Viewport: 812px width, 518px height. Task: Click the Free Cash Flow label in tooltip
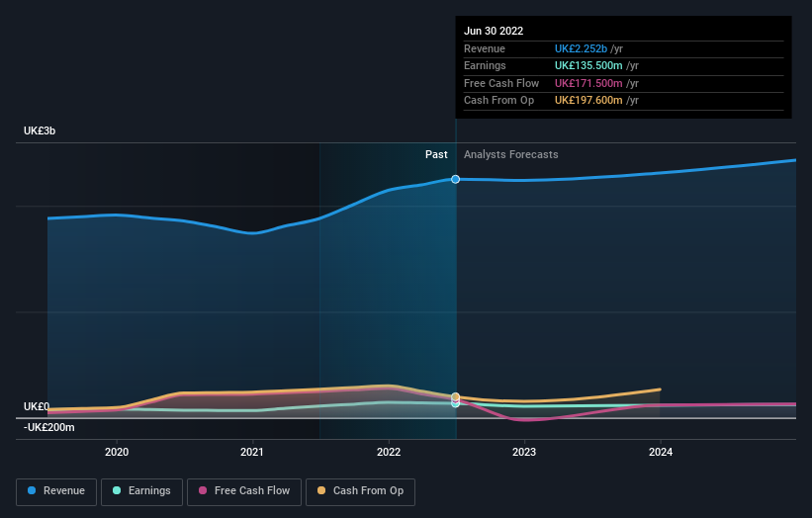click(501, 83)
